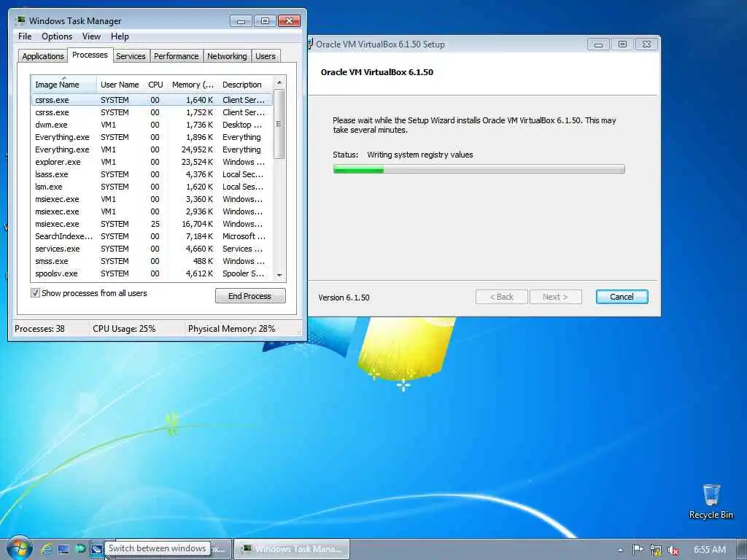Screen dimensions: 747x560
Task: Click the VirtualBox Setup title bar icon
Action: tap(309, 44)
